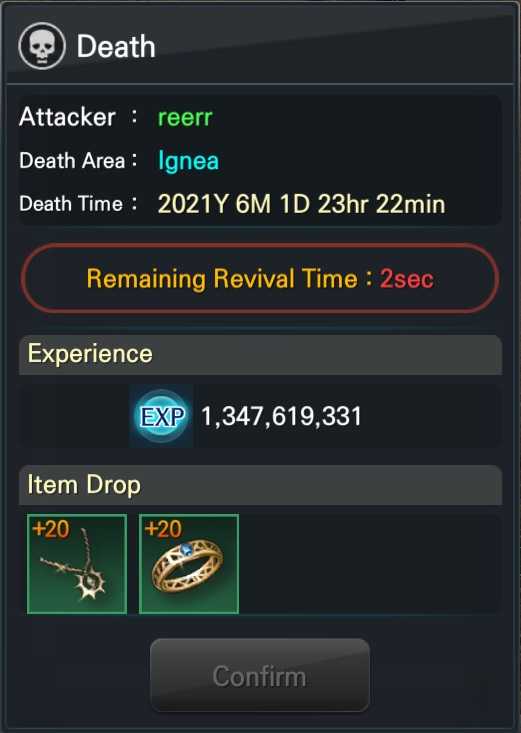Screen dimensions: 521x733
Task: Click the Experience section header
Action: tap(260, 354)
